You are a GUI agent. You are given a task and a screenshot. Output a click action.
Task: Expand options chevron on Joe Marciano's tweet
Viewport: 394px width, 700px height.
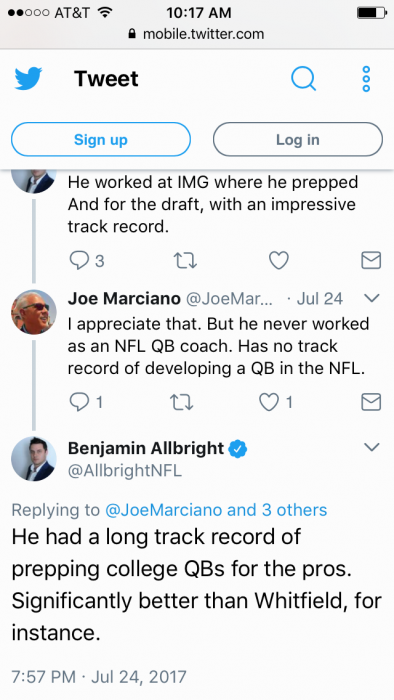pyautogui.click(x=372, y=298)
